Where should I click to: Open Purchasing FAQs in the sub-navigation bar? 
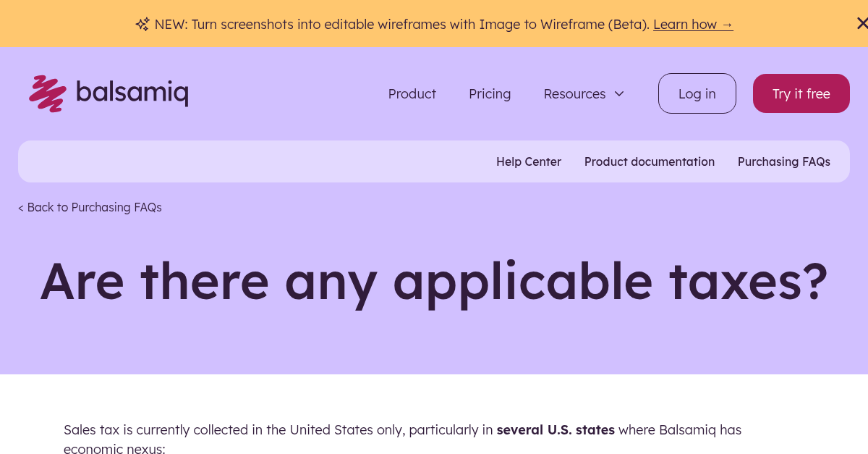[783, 161]
